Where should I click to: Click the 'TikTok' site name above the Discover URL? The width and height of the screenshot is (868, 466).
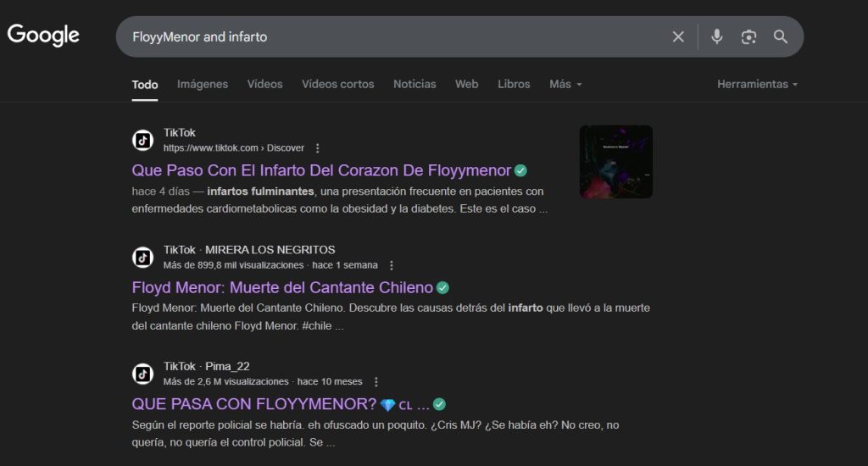[x=180, y=133]
